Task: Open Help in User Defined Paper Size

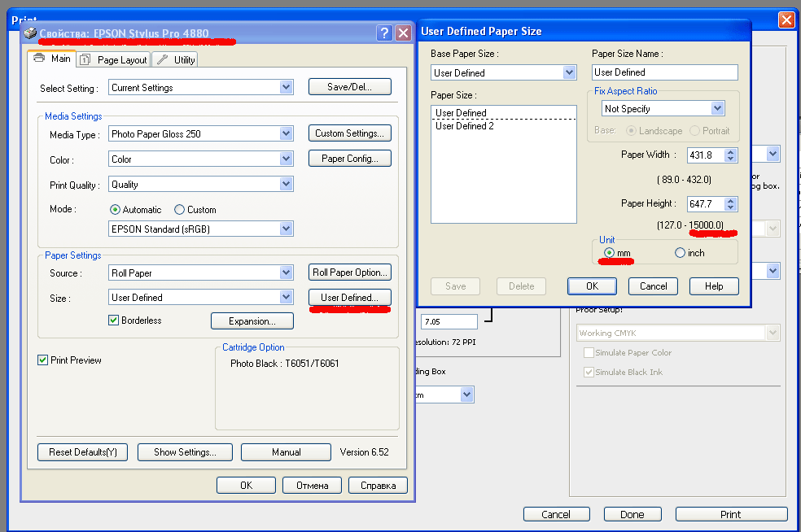Action: (x=714, y=286)
